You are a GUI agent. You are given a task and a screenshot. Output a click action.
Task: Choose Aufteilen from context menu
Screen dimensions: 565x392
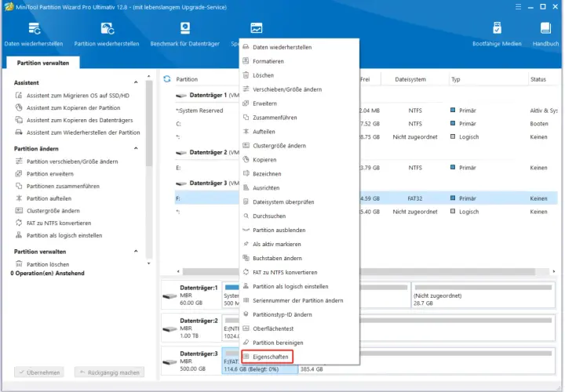coord(299,132)
